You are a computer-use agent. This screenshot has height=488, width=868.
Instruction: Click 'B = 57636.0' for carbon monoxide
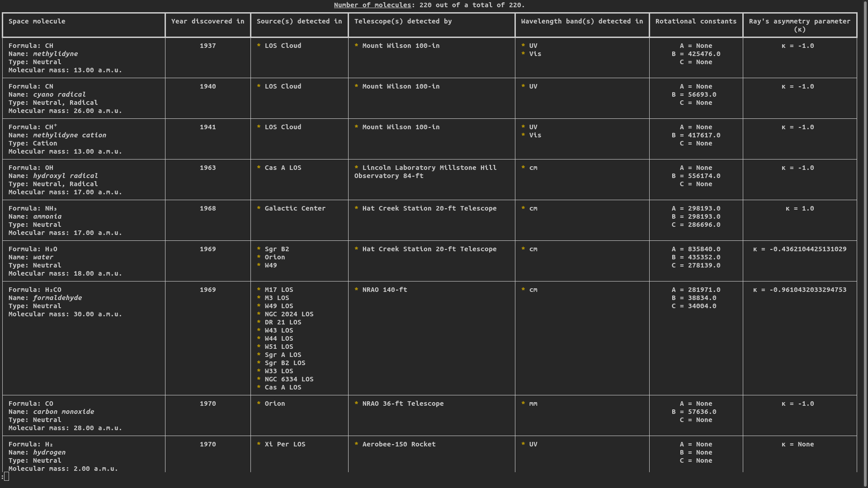click(x=694, y=412)
